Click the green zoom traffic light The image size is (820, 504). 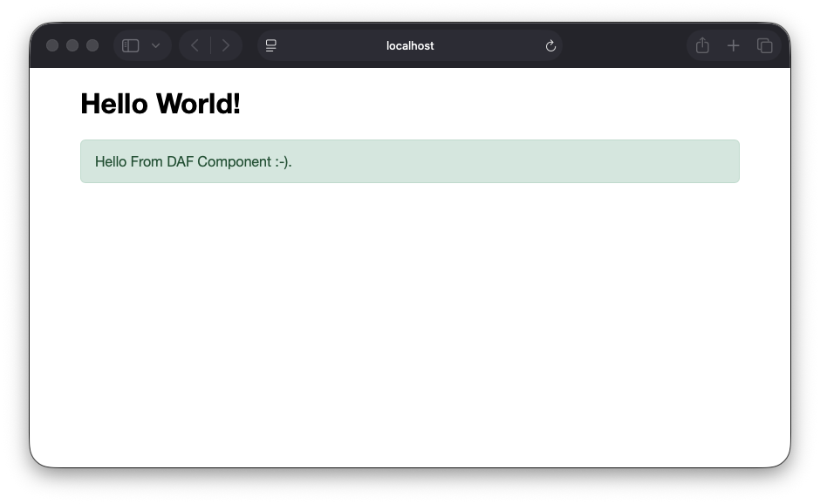92,45
